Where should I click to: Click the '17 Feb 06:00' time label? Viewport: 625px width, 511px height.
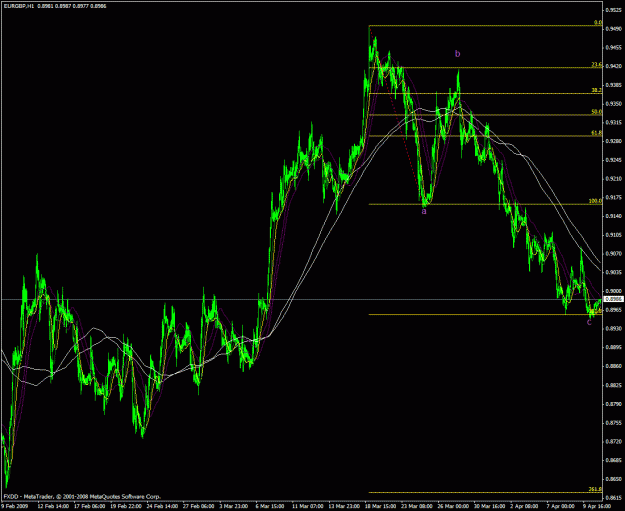click(89, 506)
